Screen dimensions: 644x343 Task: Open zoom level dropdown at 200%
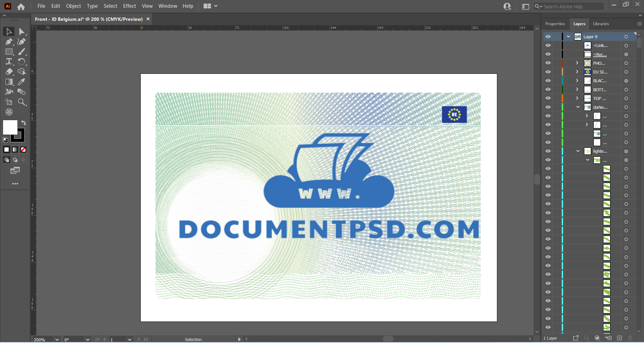pos(57,340)
